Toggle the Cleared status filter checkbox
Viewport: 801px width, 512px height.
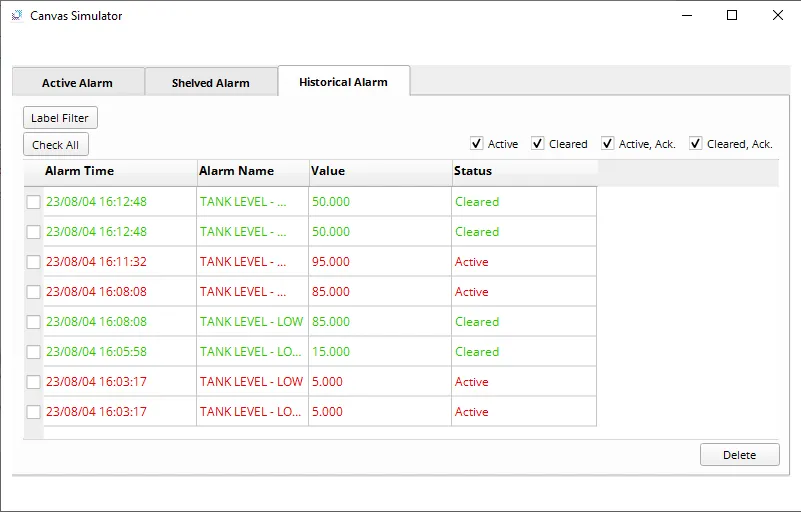(537, 144)
